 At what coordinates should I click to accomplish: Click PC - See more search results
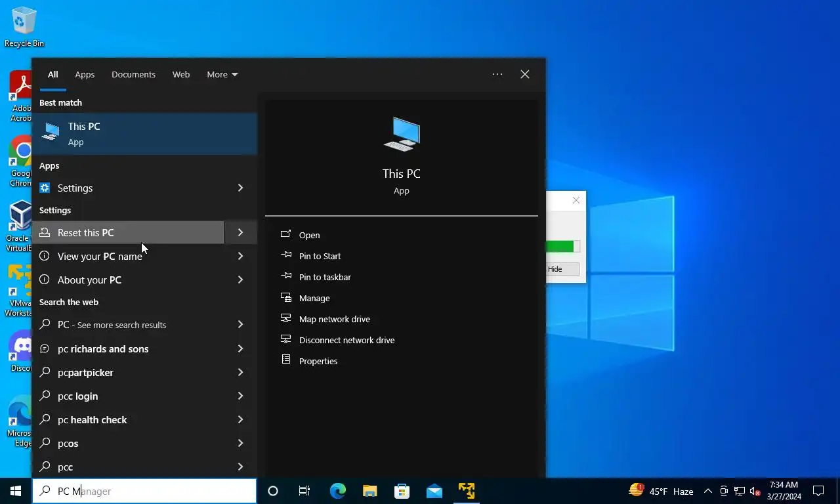pyautogui.click(x=128, y=324)
